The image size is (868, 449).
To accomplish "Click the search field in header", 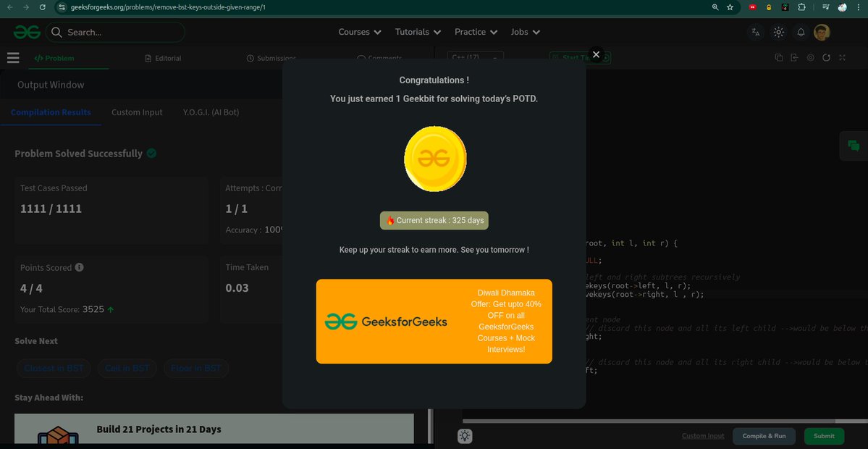I will pos(115,32).
